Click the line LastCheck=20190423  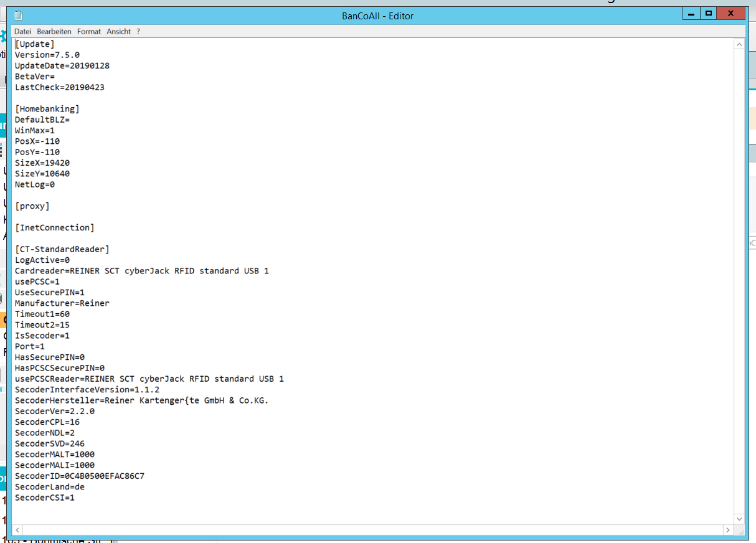coord(60,87)
